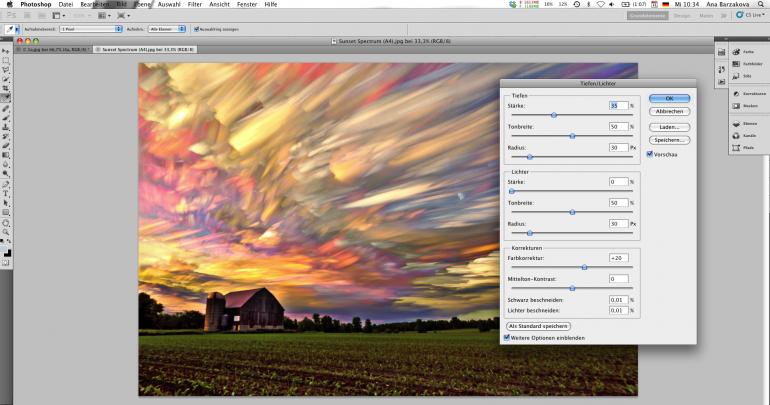Select the Move tool
Viewport: 770px width, 405px height.
(5, 51)
